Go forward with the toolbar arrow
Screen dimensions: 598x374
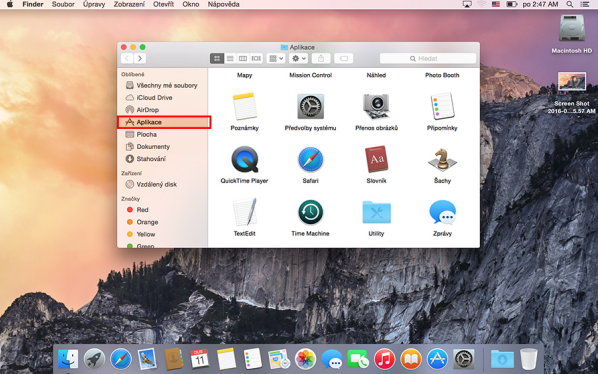(140, 58)
